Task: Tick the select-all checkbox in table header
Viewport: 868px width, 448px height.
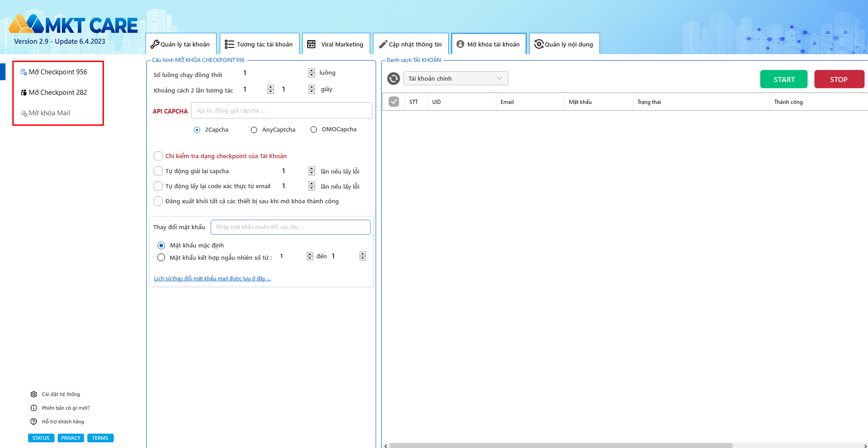Action: coord(394,102)
